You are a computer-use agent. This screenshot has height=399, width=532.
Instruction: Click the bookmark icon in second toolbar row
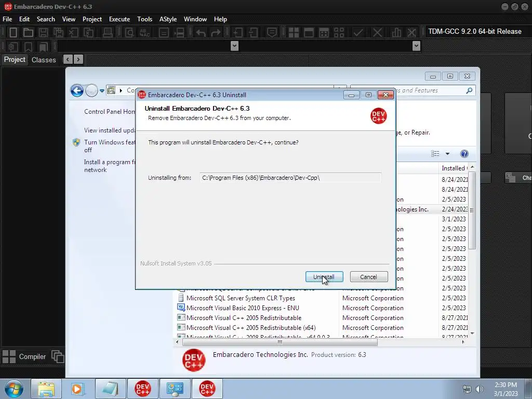tap(28, 46)
